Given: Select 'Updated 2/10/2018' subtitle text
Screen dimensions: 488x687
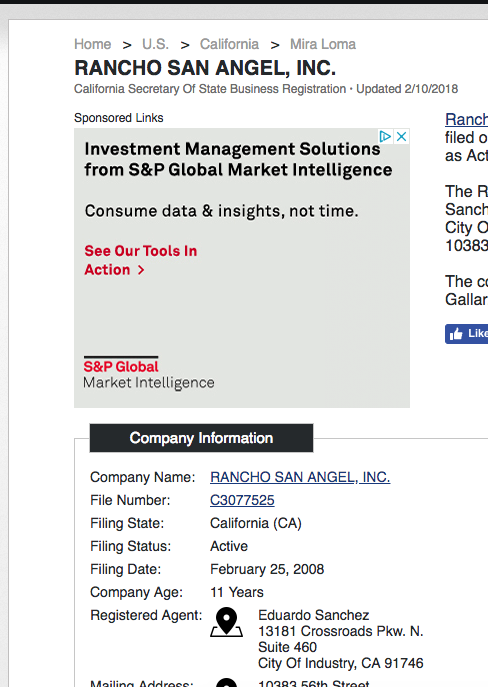Looking at the screenshot, I should 407,89.
